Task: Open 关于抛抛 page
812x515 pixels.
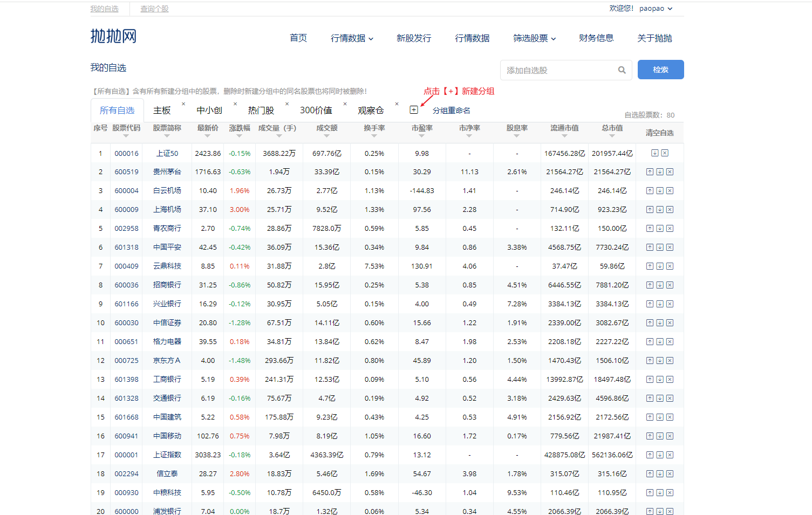Action: click(654, 38)
